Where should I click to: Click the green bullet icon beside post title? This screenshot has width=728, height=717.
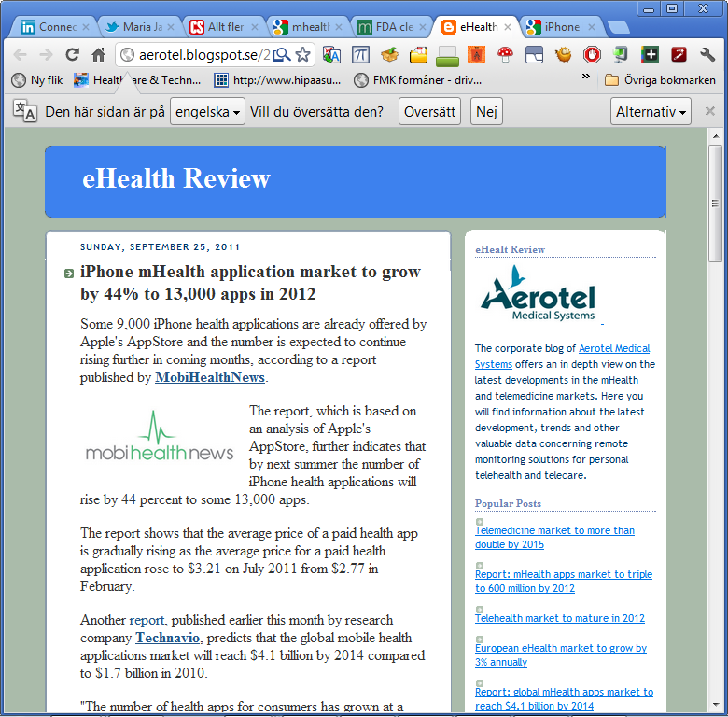[x=69, y=274]
